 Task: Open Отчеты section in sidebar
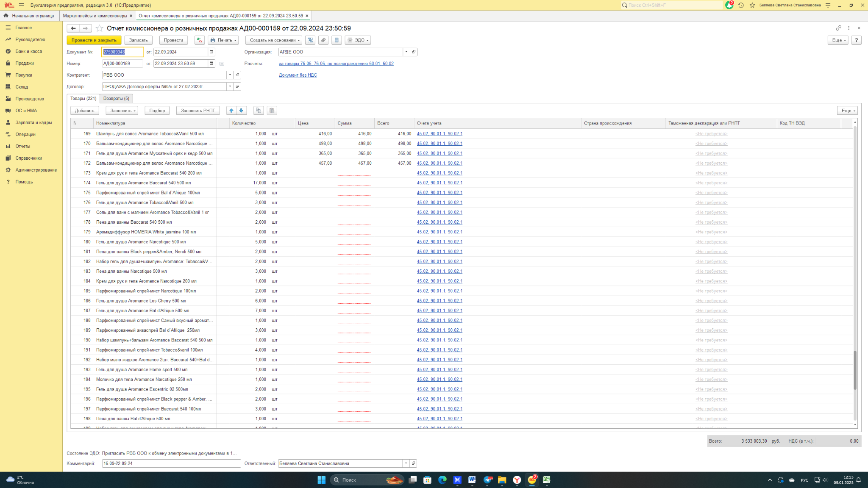pyautogui.click(x=23, y=146)
